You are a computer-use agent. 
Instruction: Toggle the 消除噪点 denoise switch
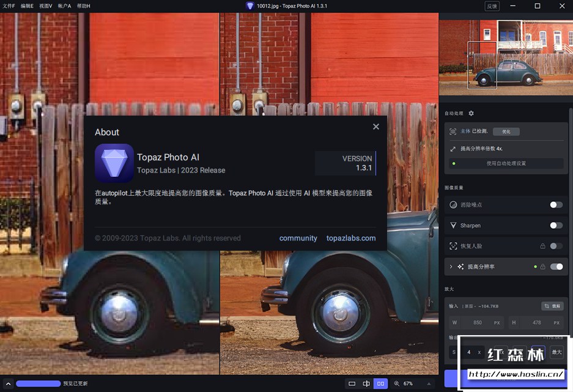(x=556, y=205)
